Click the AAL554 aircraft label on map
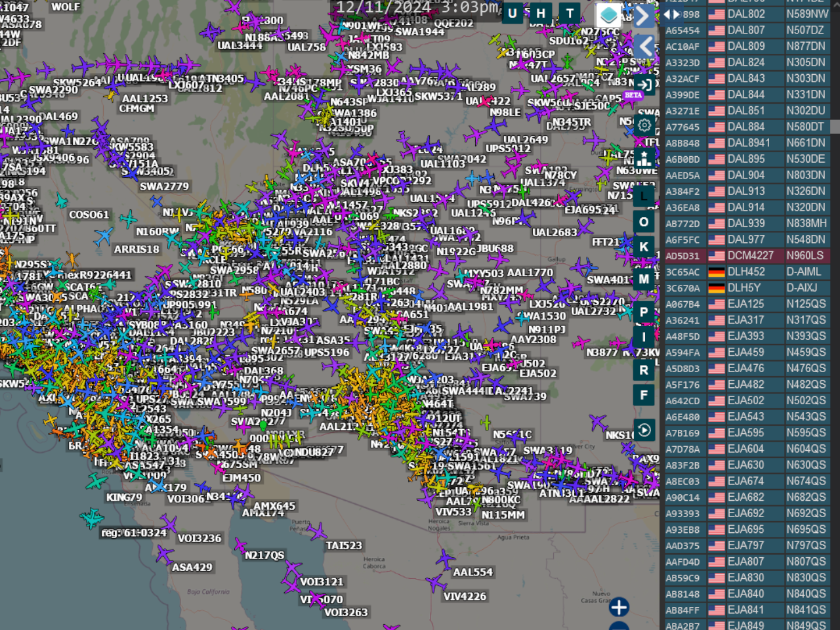Viewport: 840px width, 630px height. click(472, 572)
